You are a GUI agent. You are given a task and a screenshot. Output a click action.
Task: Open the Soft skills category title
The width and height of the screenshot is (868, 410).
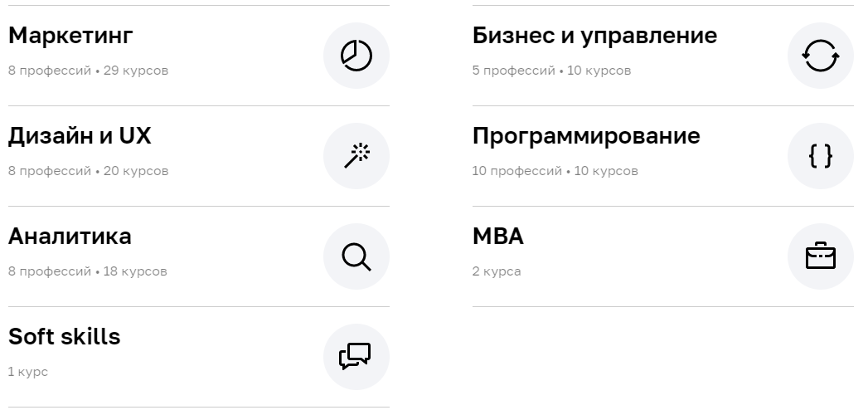64,336
